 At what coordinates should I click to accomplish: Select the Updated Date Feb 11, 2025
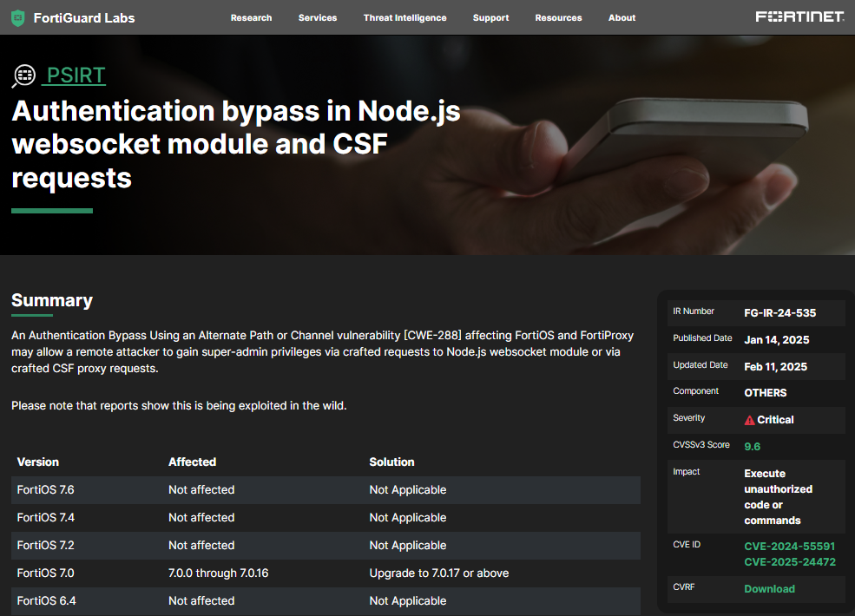(776, 367)
